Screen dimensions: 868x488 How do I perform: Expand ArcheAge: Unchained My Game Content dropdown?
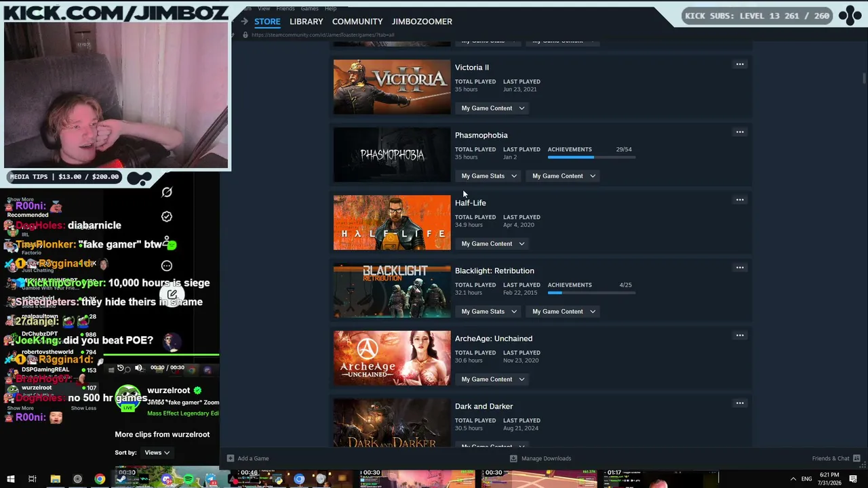click(x=493, y=379)
